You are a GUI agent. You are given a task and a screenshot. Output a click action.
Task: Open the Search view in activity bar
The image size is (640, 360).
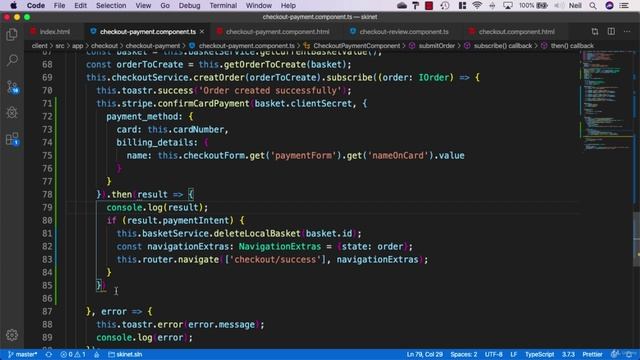pos(12,60)
